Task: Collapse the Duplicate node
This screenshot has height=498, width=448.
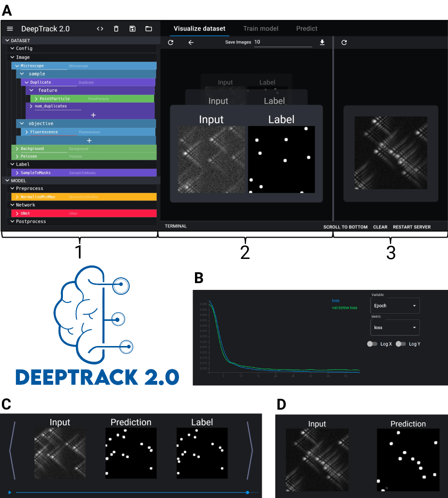Action: click(27, 82)
